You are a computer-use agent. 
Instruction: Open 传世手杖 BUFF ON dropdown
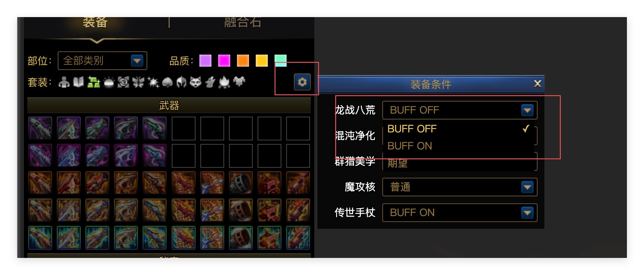pos(460,213)
